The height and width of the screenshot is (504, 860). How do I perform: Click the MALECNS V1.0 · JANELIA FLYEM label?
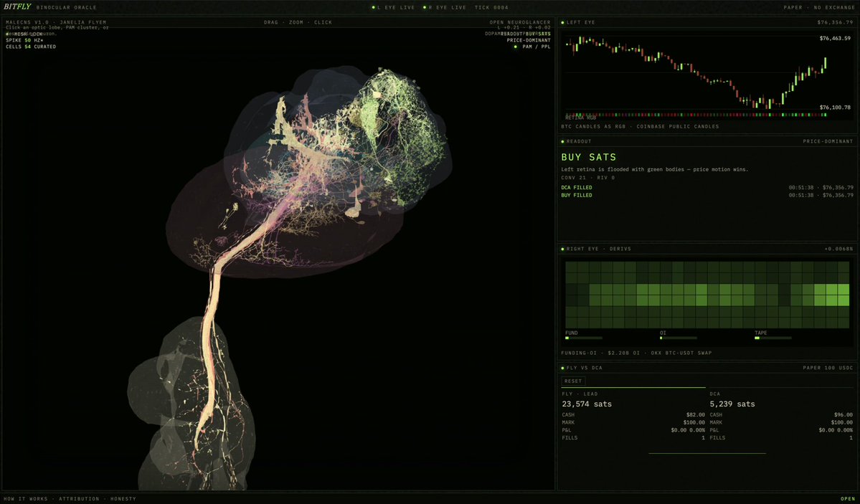(56, 22)
